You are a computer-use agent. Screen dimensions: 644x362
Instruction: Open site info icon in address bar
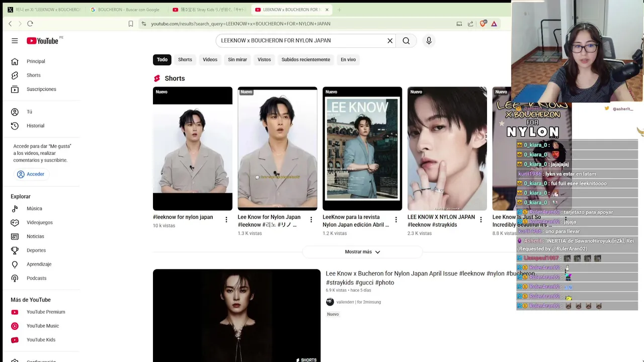(144, 24)
